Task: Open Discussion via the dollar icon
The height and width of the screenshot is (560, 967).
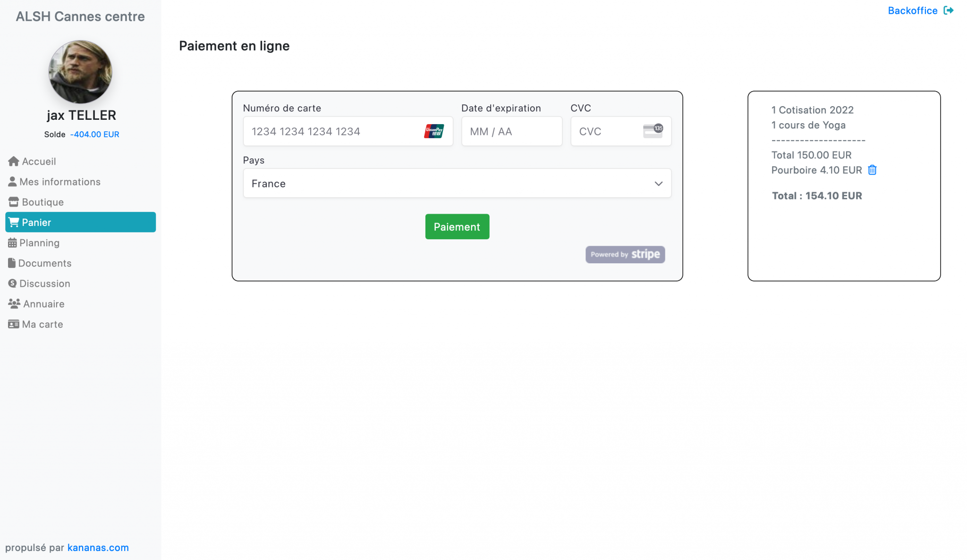Action: [12, 283]
